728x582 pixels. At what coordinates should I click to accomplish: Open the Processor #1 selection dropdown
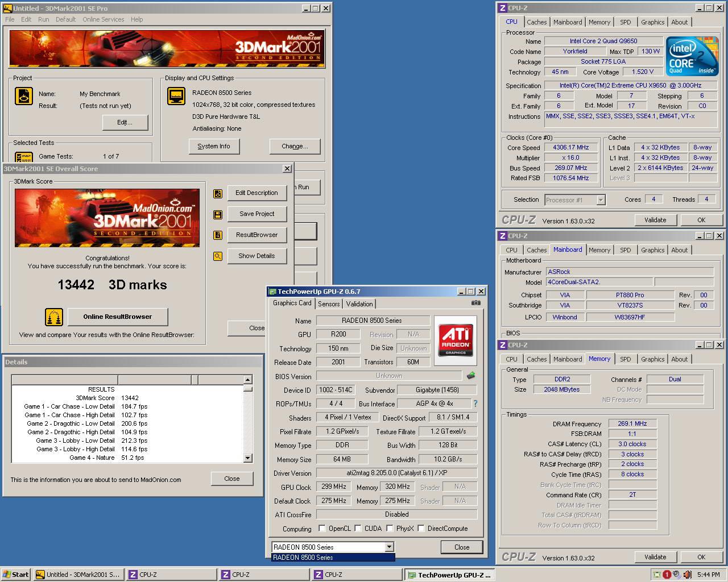[x=601, y=200]
